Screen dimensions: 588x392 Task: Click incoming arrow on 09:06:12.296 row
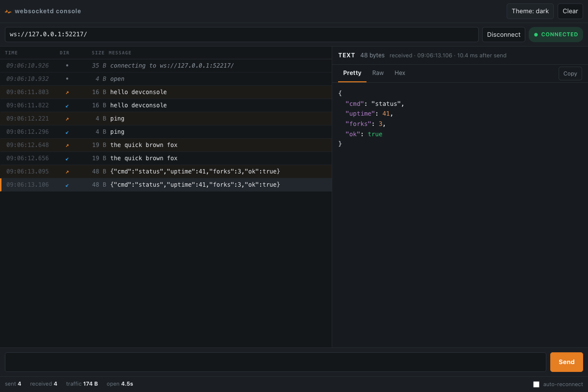67,132
